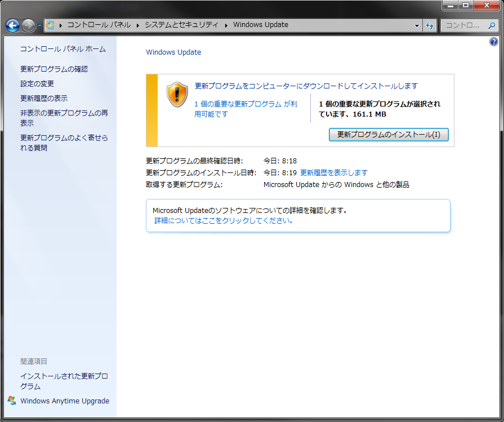Click 更新プログラムのインストール(I) button
Image resolution: width=504 pixels, height=422 pixels.
[389, 135]
